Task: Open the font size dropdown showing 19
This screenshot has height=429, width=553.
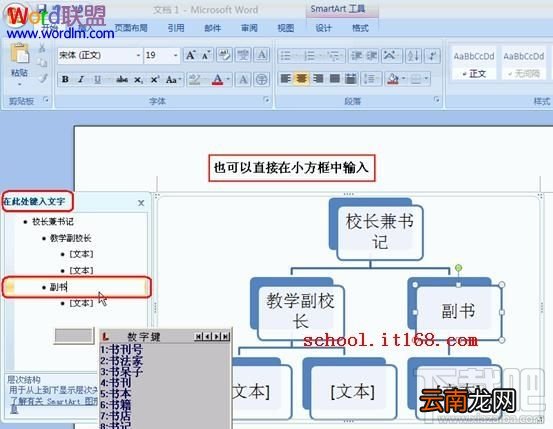Action: [175, 55]
